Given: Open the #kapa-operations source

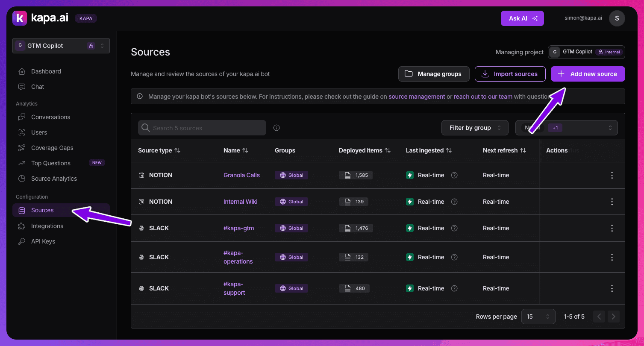Looking at the screenshot, I should (x=238, y=257).
